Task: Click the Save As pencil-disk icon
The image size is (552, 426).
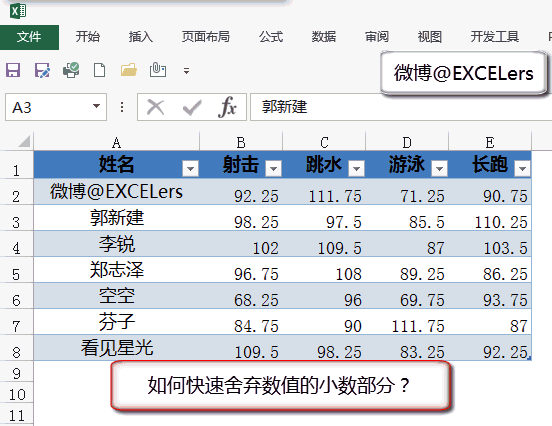Action: pyautogui.click(x=42, y=70)
